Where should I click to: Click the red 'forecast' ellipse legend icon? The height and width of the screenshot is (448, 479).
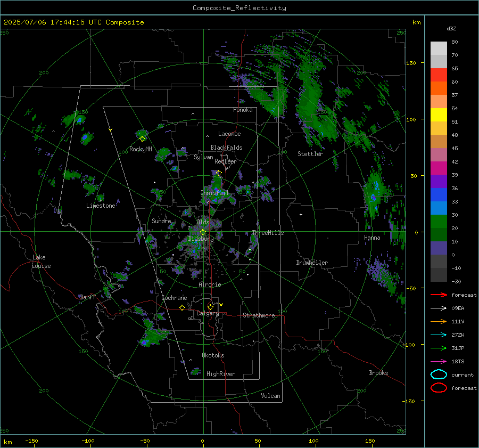tap(439, 388)
